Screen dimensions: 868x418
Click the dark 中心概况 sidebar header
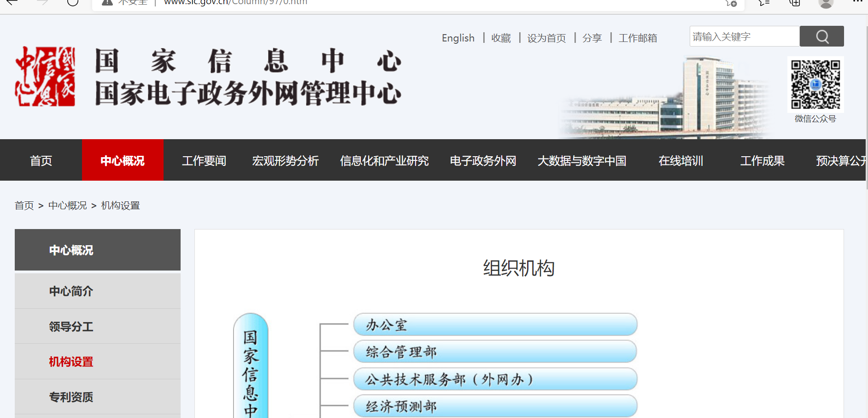(98, 250)
